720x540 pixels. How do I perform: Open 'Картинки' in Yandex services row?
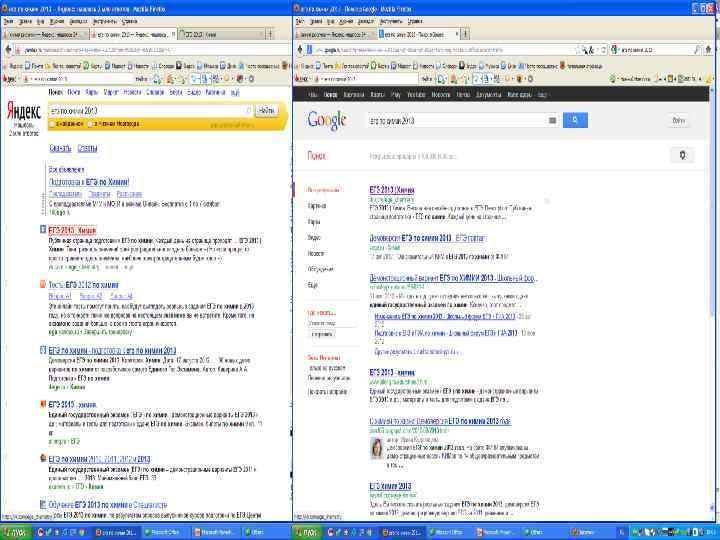click(215, 92)
